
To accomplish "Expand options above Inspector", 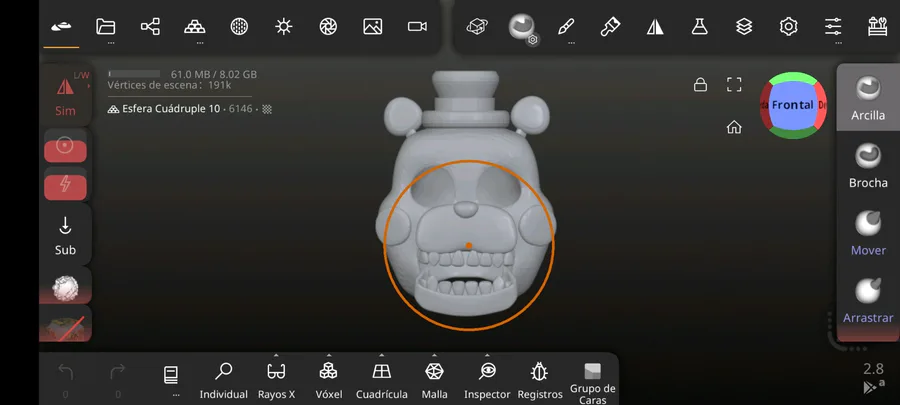I will click(x=487, y=355).
